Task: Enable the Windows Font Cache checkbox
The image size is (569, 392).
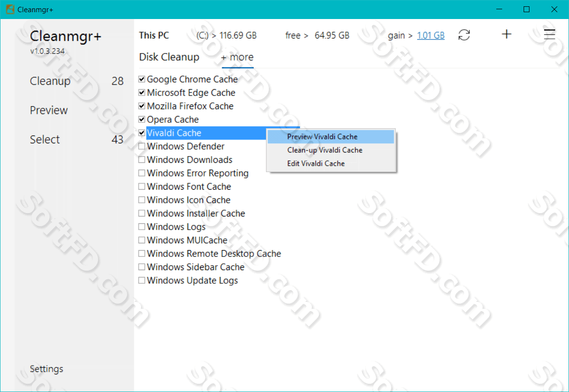Action: (142, 186)
